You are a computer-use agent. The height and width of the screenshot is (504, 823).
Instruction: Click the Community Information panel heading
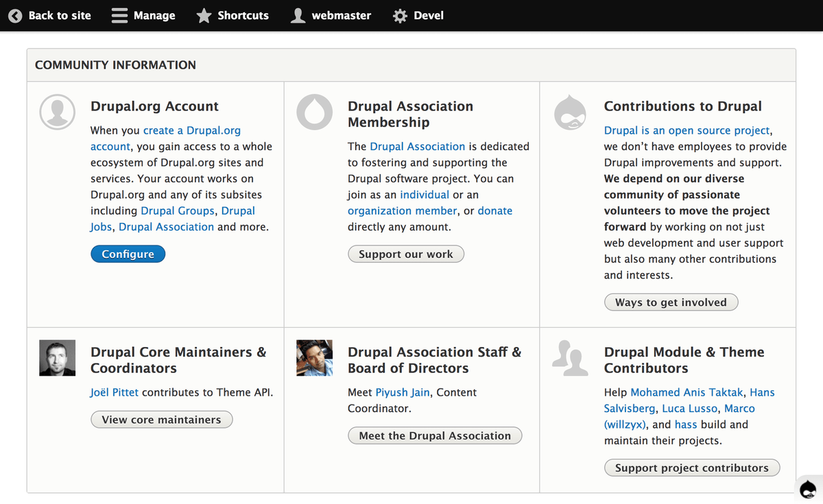click(115, 65)
